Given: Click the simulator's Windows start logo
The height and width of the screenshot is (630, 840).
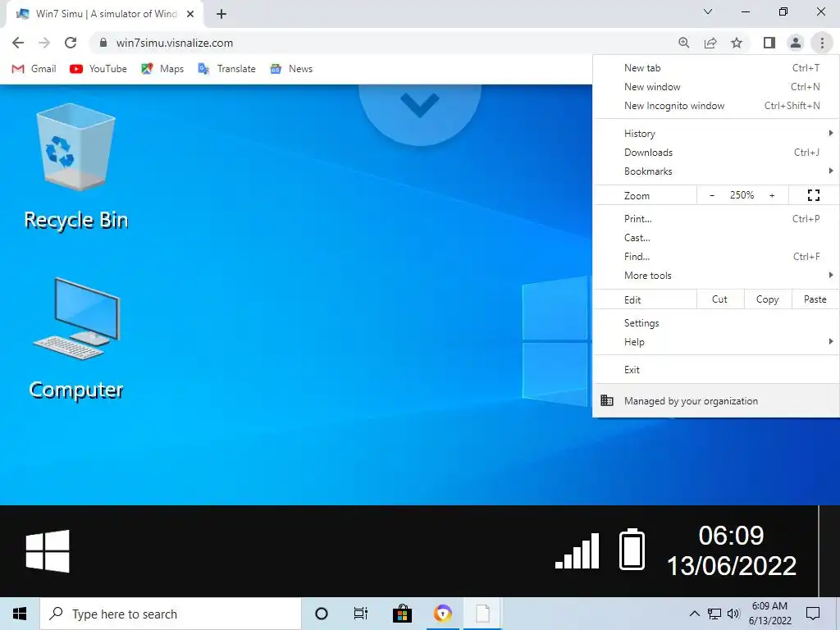Looking at the screenshot, I should pyautogui.click(x=48, y=551).
